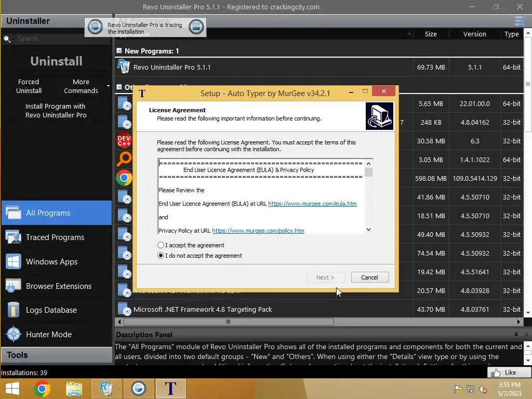Switch to Auto Typer setup taskbar icon

pos(170,389)
